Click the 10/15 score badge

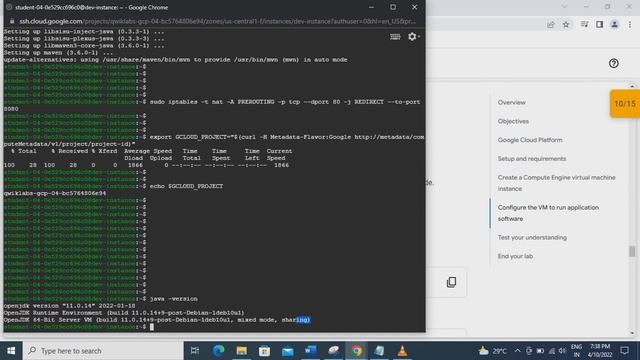[624, 104]
